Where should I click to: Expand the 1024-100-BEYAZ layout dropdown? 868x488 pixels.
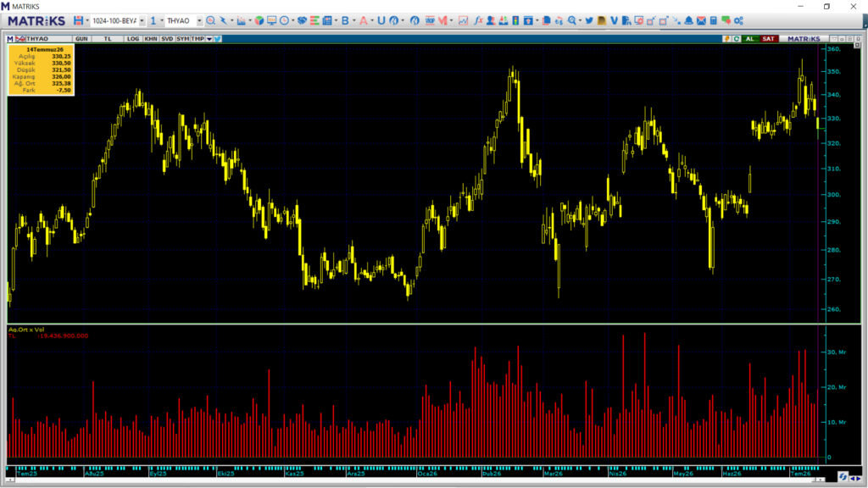[142, 20]
